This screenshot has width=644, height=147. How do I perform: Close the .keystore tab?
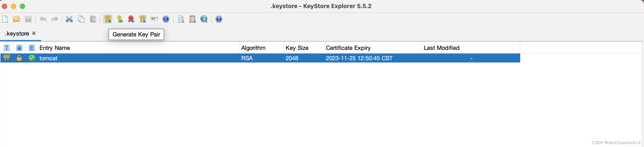coord(34,33)
